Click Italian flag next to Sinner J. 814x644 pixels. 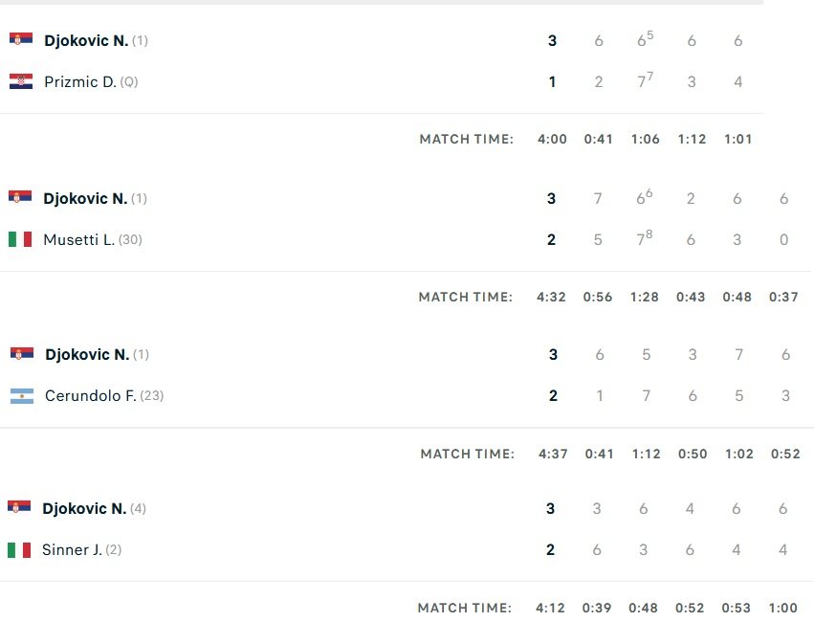click(19, 549)
